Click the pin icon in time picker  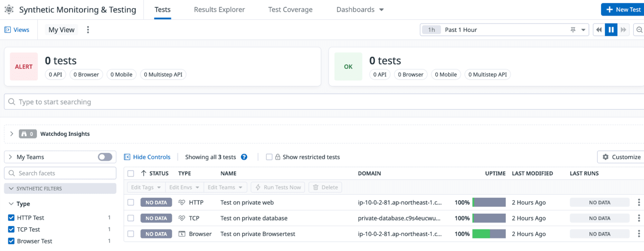[573, 30]
